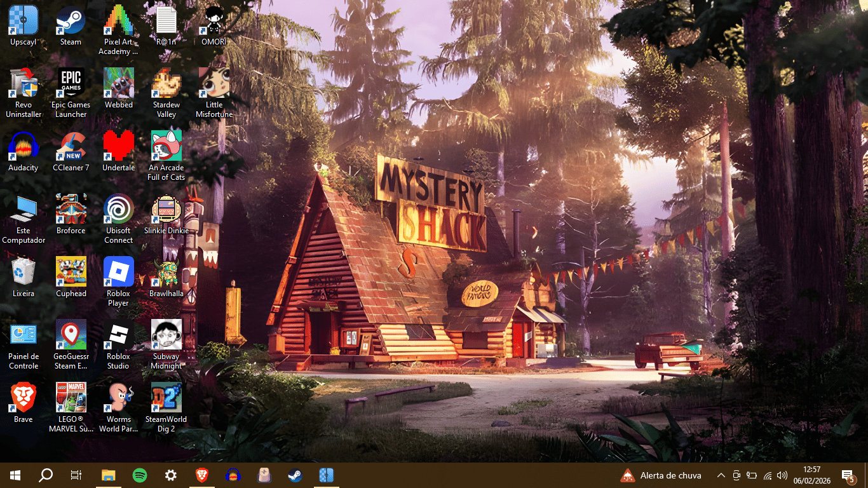Launch Spotify from the taskbar

pos(140,475)
